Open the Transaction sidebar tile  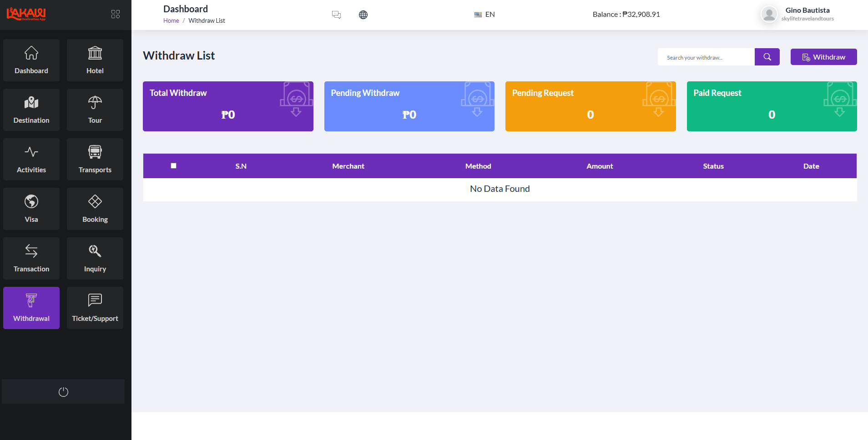(x=31, y=258)
